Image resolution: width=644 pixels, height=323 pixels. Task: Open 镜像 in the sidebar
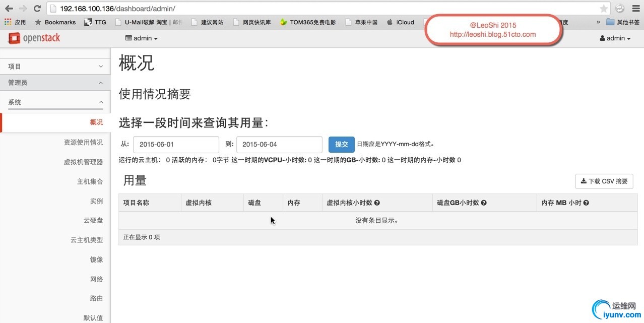pos(96,260)
